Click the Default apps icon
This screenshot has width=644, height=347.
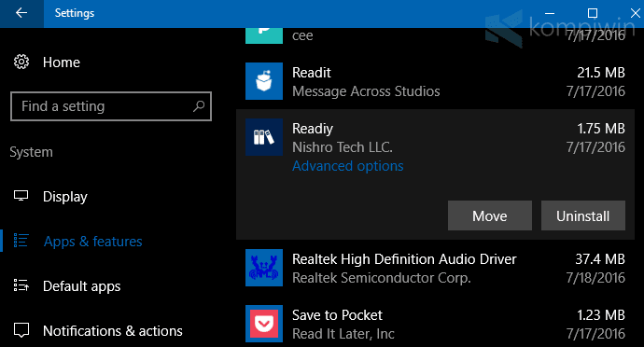tap(21, 285)
